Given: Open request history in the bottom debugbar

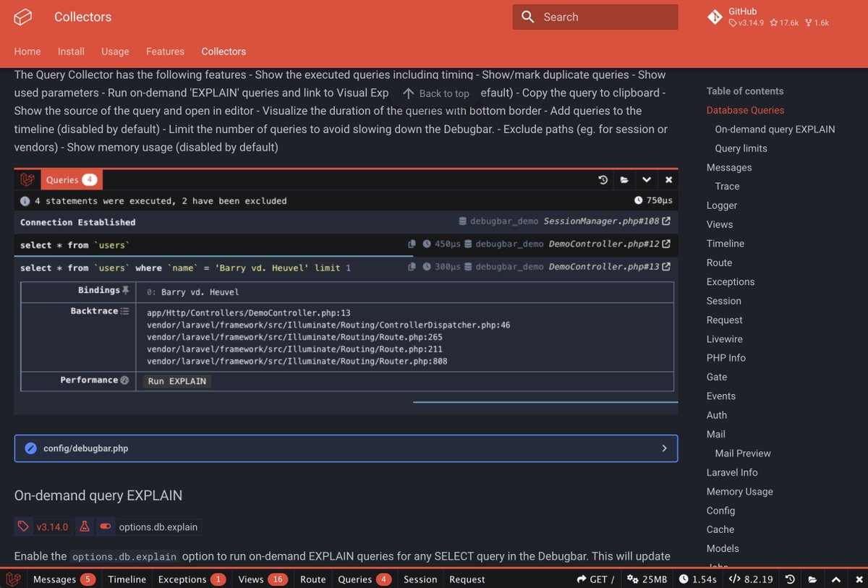Looking at the screenshot, I should pos(791,579).
